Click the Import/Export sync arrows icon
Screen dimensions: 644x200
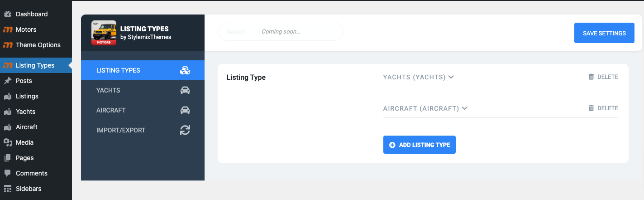coord(185,130)
